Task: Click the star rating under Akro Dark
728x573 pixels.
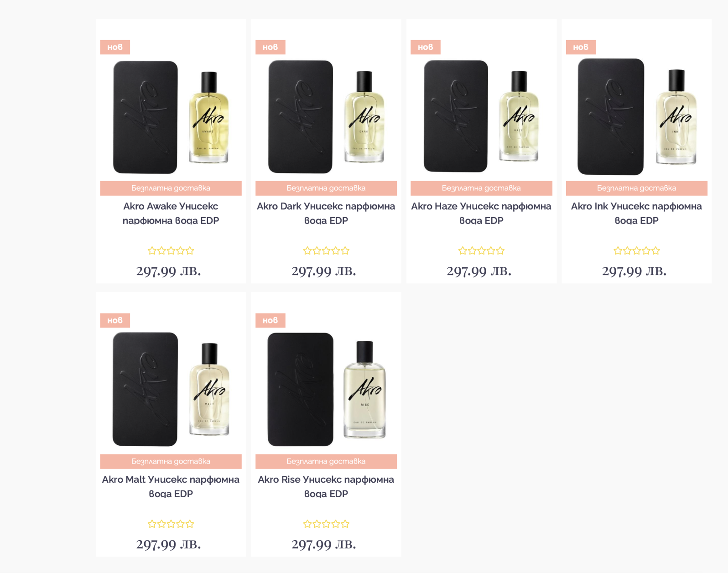Action: tap(326, 250)
